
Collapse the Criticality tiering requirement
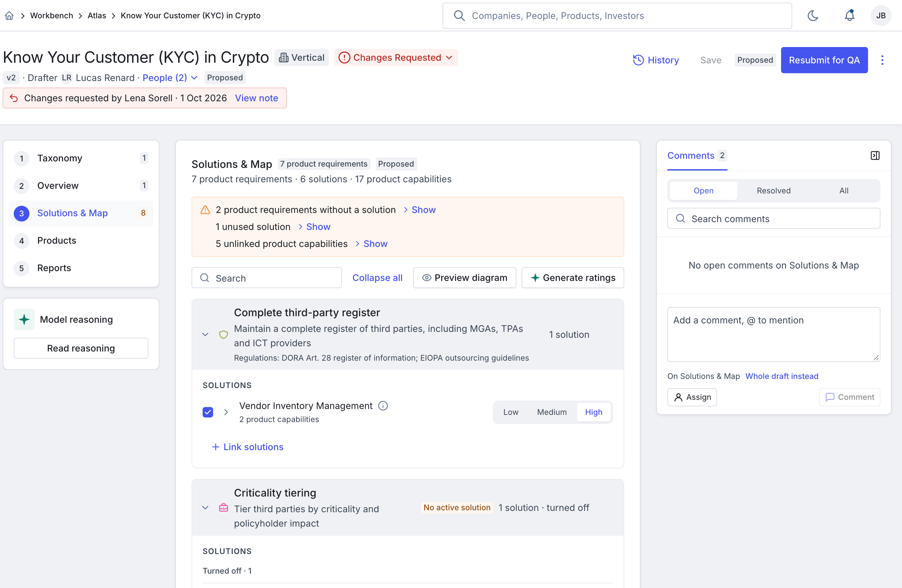click(205, 508)
